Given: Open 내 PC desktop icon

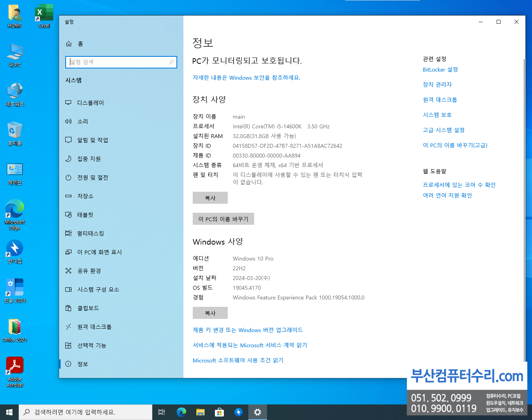Looking at the screenshot, I should (x=15, y=56).
